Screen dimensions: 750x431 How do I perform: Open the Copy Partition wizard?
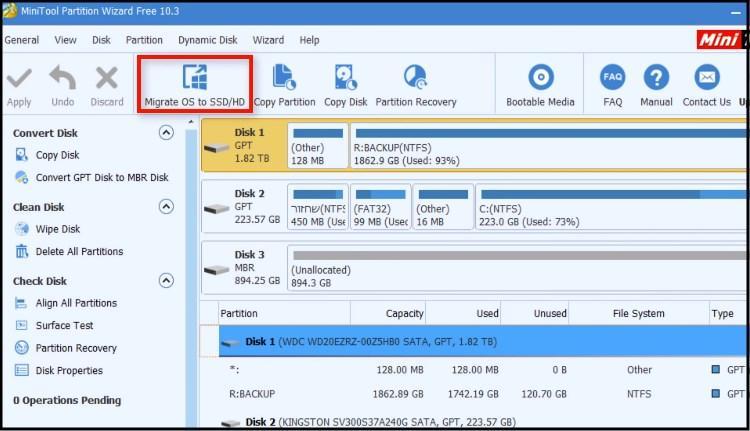click(x=284, y=86)
